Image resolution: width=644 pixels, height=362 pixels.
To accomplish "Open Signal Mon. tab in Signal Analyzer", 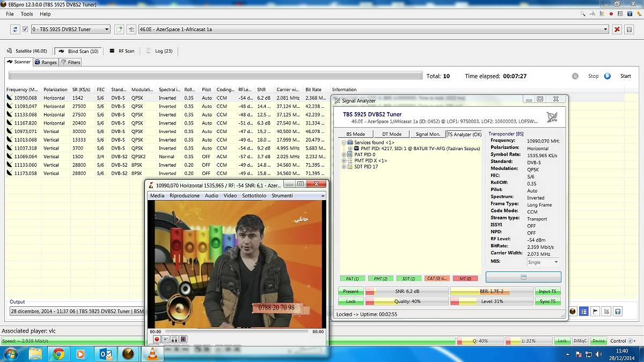I will [x=428, y=134].
